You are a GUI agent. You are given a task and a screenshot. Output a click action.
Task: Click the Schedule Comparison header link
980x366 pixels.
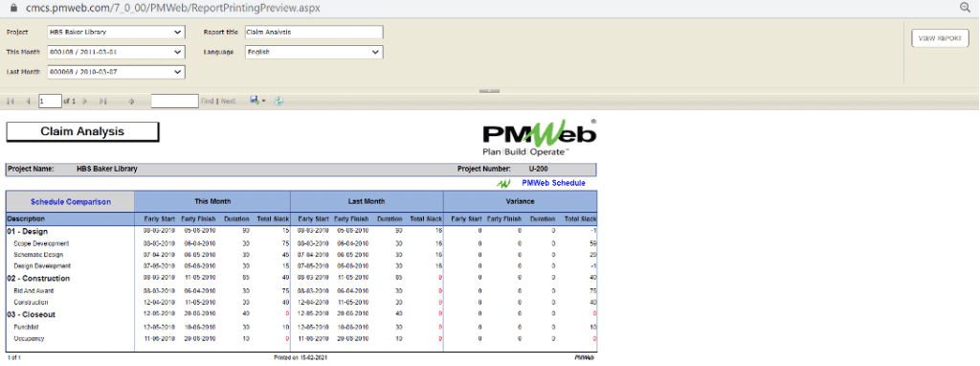click(71, 202)
